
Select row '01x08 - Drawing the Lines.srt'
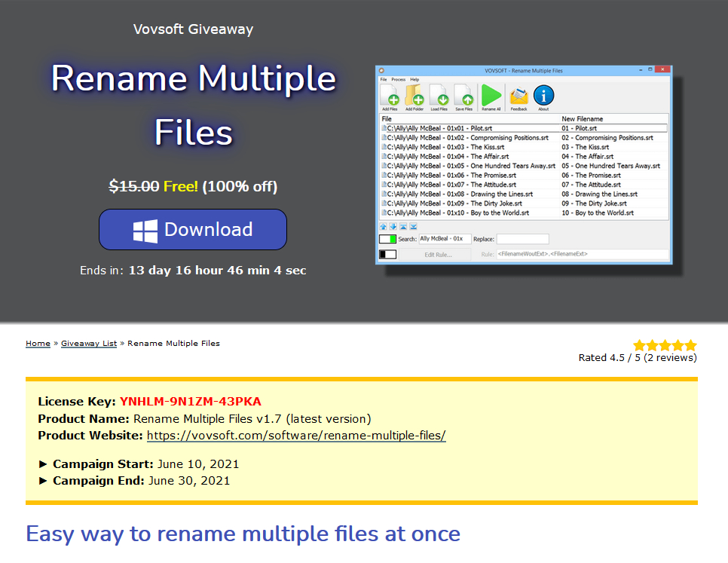[525, 194]
